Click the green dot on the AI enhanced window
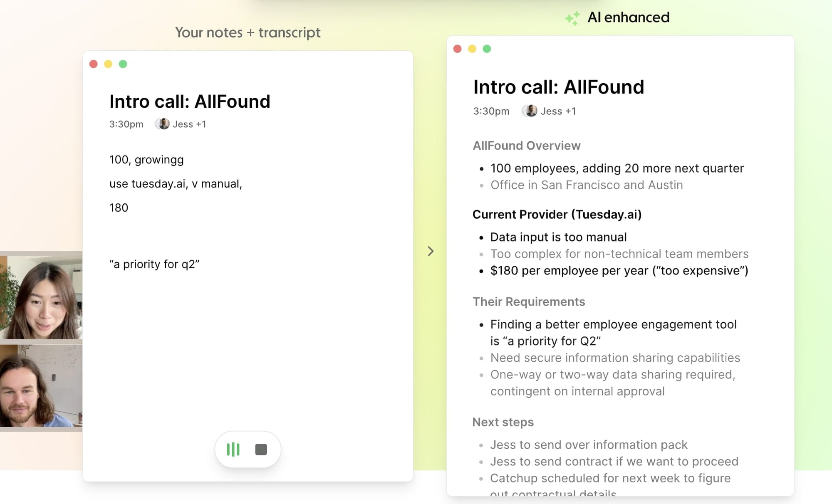 pyautogui.click(x=487, y=49)
